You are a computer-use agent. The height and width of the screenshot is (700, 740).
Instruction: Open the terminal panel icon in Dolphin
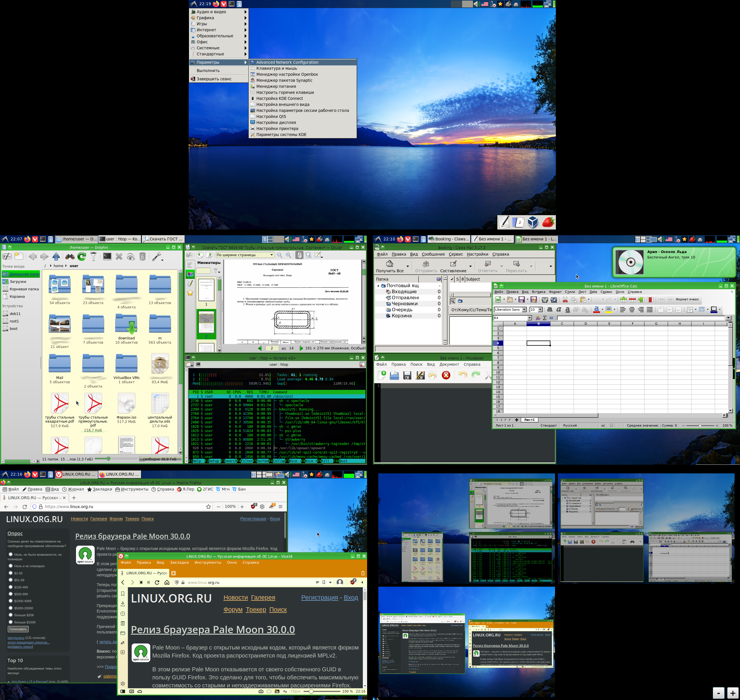107,256
